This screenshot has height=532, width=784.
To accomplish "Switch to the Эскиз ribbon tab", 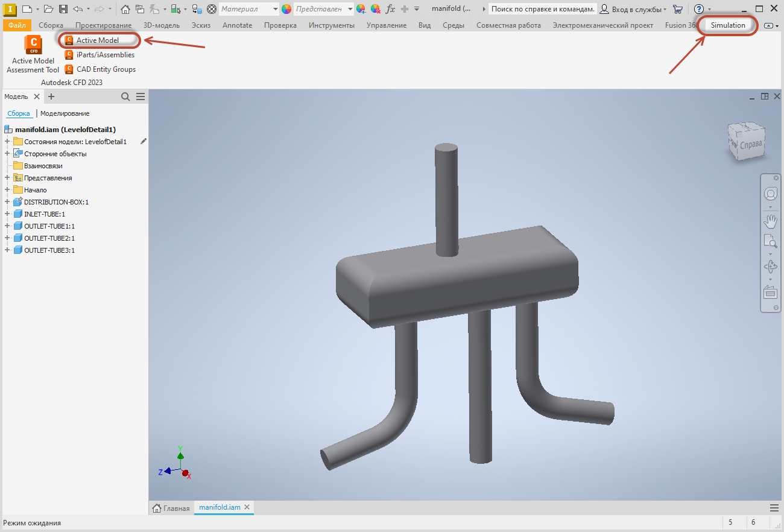I will pos(201,25).
